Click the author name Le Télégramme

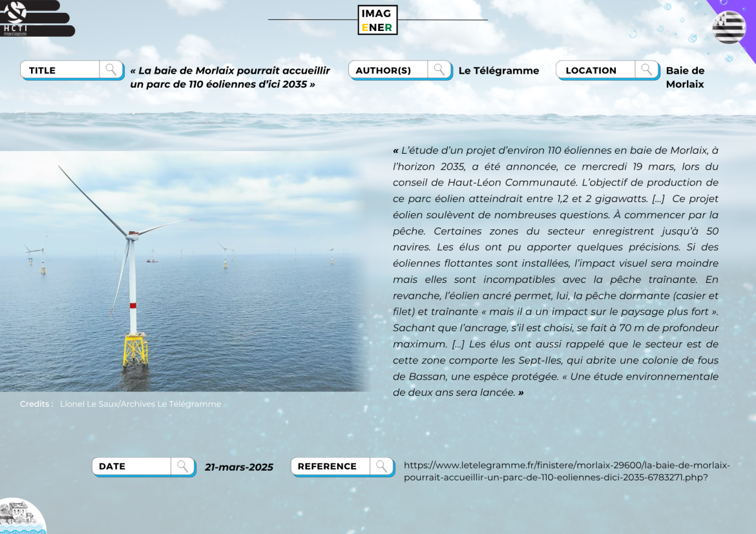tap(499, 70)
